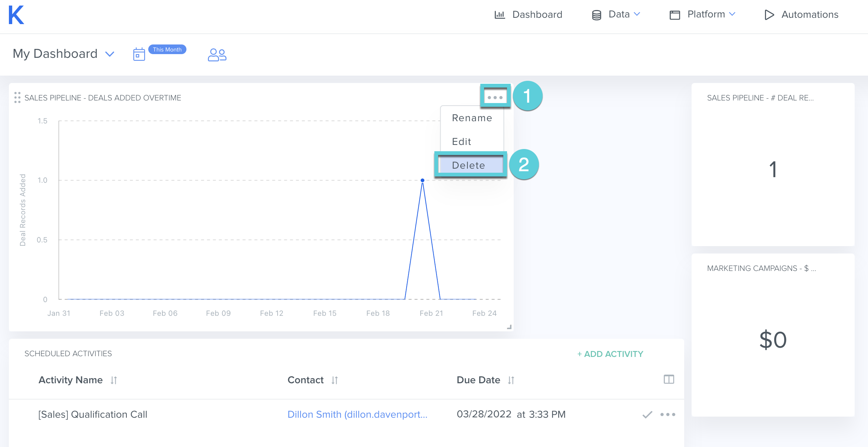Mark Qualification Call activity as complete
868x447 pixels.
pyautogui.click(x=647, y=414)
